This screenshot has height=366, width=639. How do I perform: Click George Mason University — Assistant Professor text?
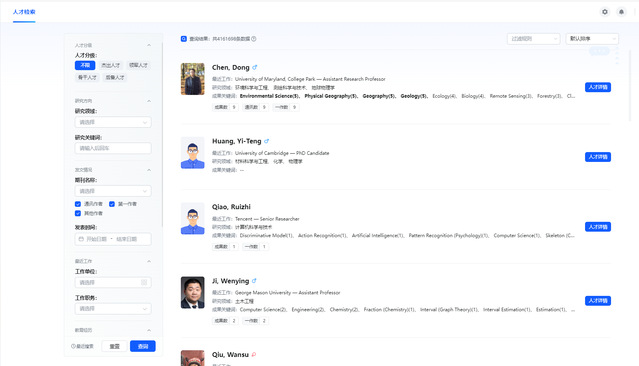(x=287, y=293)
